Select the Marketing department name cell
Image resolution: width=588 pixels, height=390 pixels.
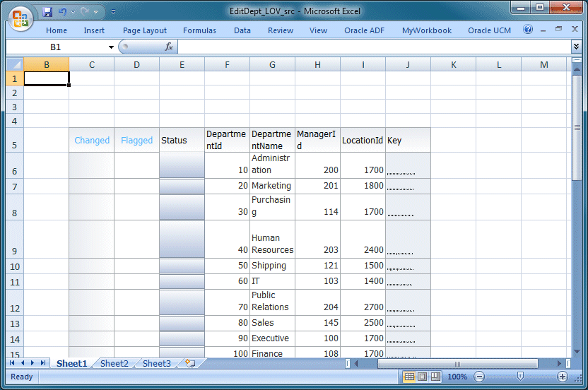tap(272, 186)
